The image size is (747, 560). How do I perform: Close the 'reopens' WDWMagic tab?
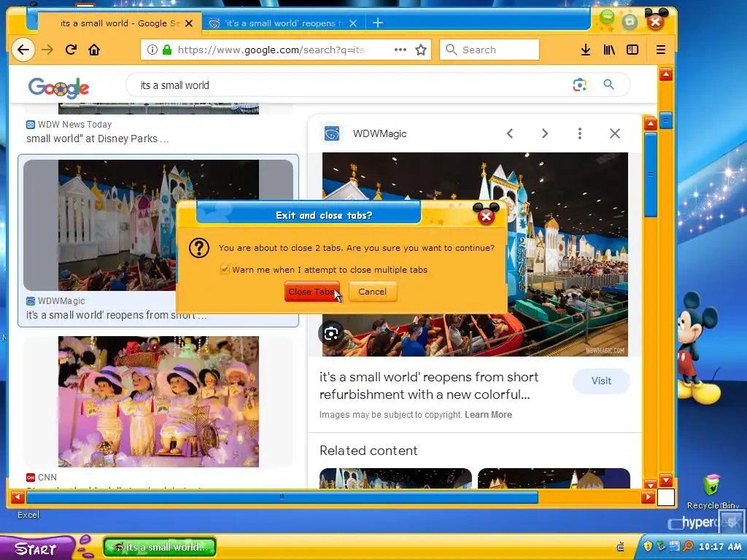point(353,23)
